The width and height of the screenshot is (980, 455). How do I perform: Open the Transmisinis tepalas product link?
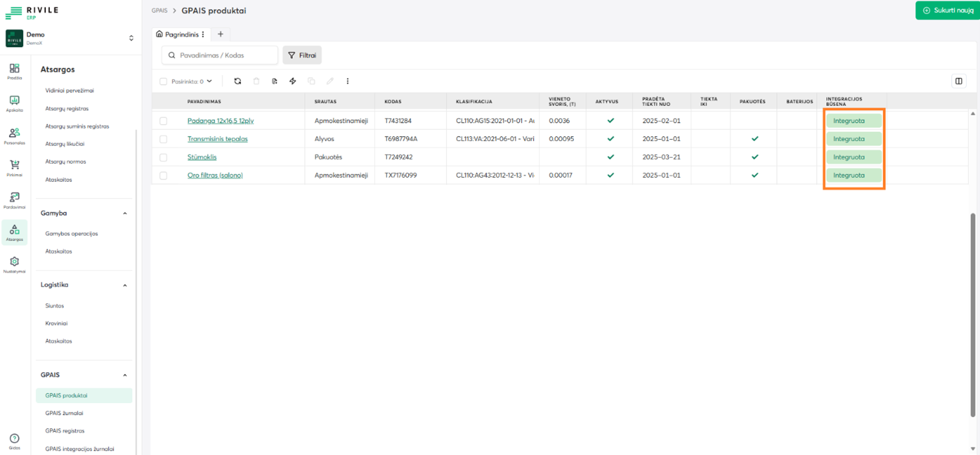(x=218, y=139)
